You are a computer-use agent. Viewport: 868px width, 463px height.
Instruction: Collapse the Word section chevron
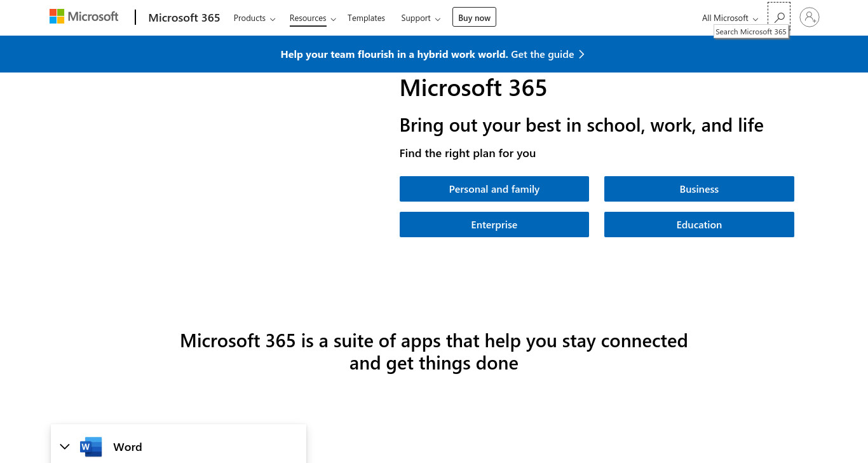point(64,447)
